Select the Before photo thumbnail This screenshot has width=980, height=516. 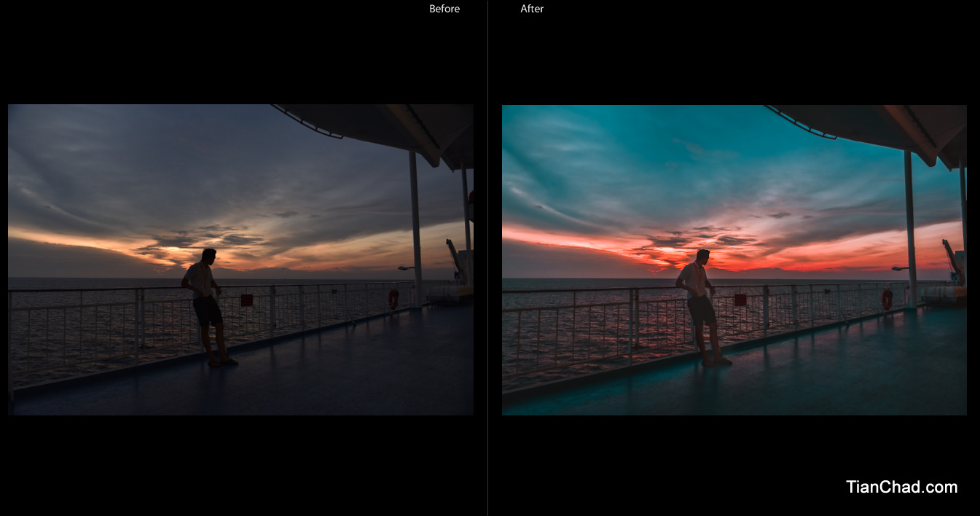coord(240,259)
